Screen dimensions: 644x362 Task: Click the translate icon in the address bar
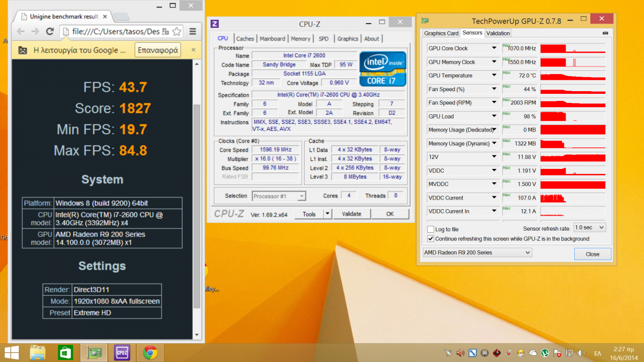(x=166, y=31)
